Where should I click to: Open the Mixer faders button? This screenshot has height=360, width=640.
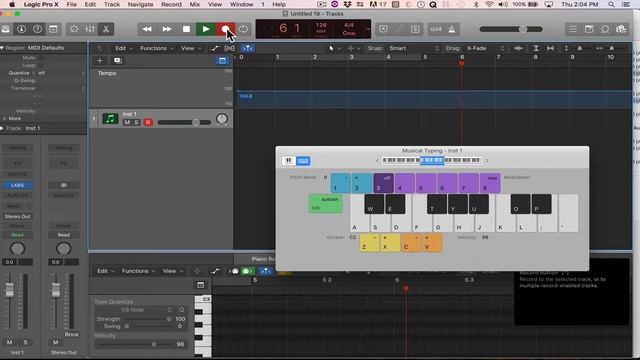click(90, 29)
